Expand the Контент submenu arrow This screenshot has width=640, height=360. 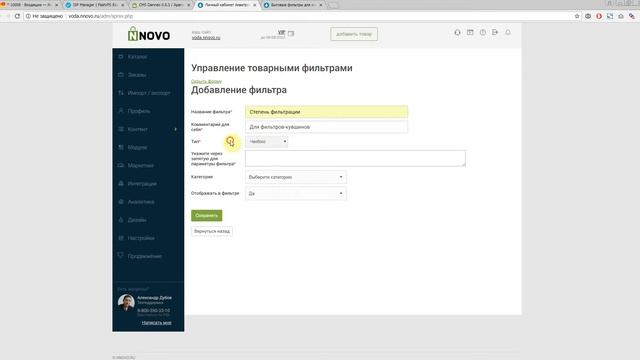176,129
